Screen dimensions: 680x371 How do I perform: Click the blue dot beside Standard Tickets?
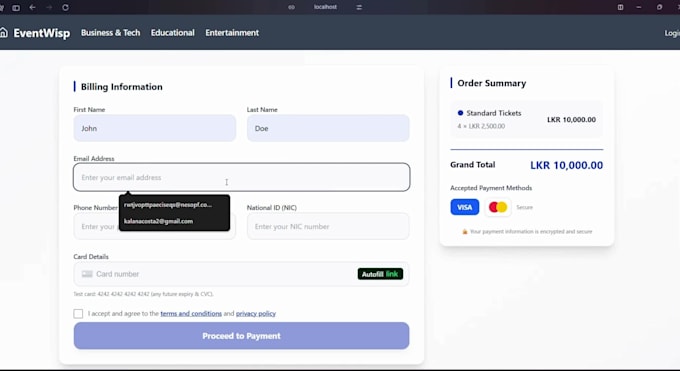coord(460,113)
